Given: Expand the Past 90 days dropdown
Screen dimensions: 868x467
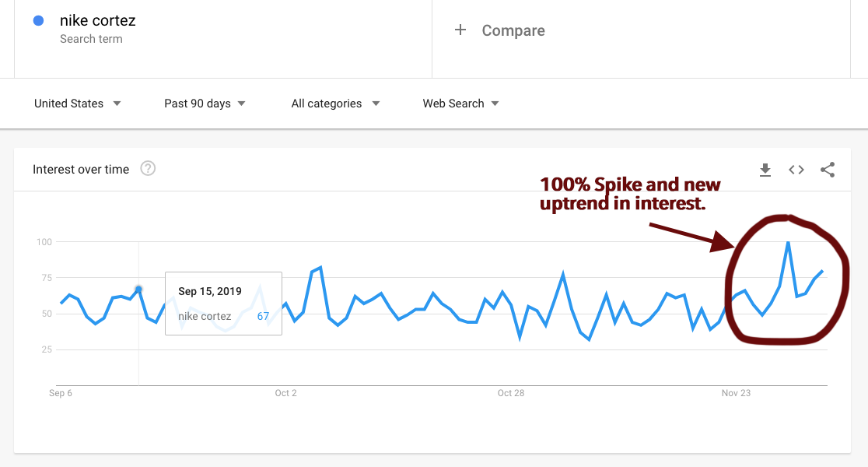Looking at the screenshot, I should point(205,104).
